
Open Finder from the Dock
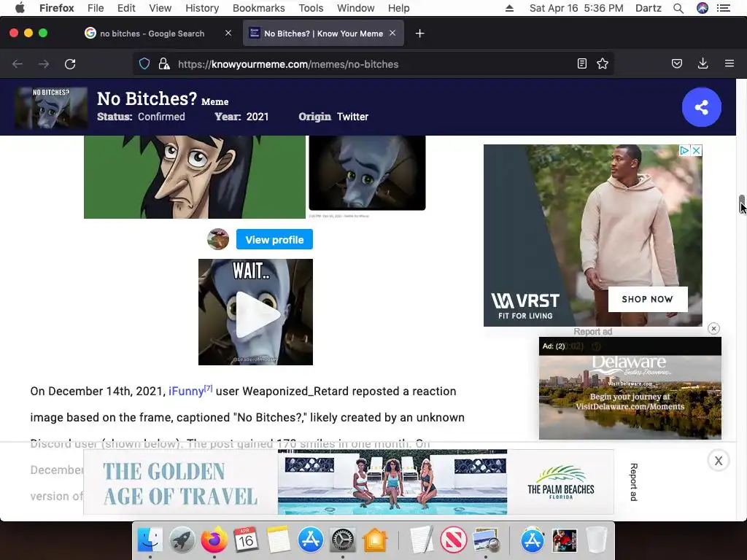[150, 540]
